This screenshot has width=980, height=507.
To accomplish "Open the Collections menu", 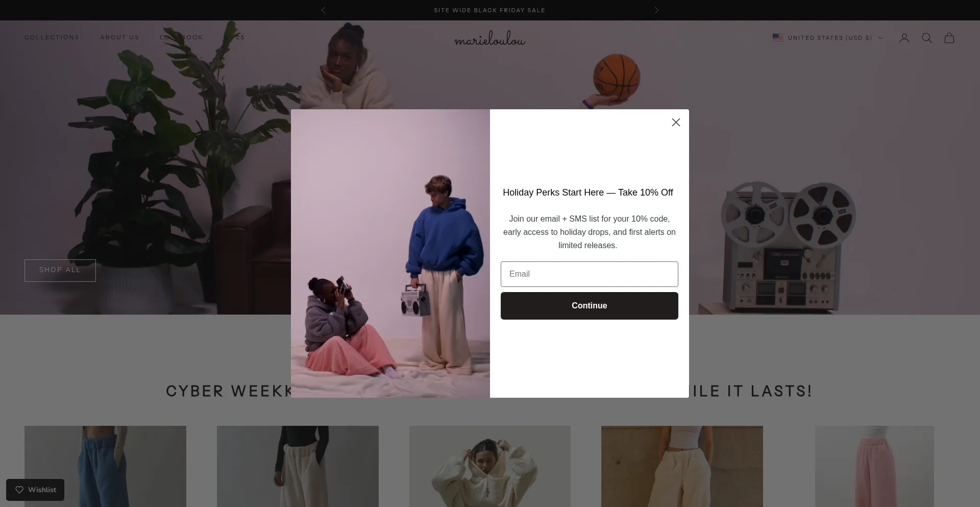I will click(52, 37).
